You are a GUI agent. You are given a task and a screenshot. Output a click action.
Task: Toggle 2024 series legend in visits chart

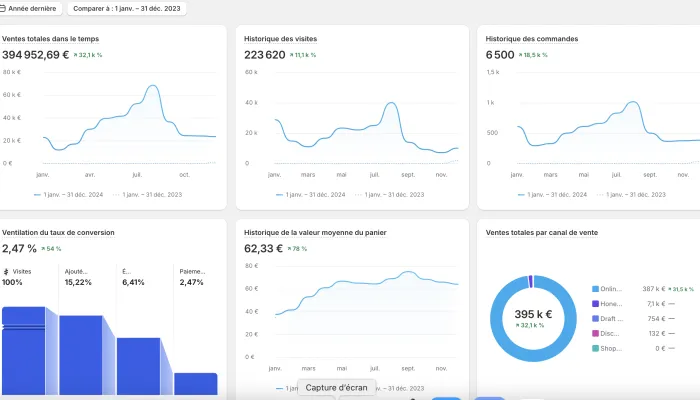(x=311, y=195)
